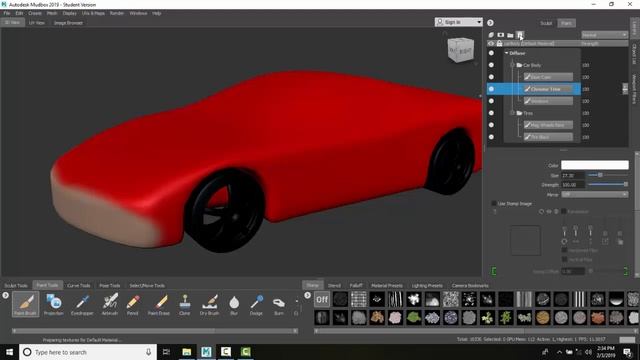Image resolution: width=640 pixels, height=360 pixels.
Task: Open the File menu
Action: [7, 13]
